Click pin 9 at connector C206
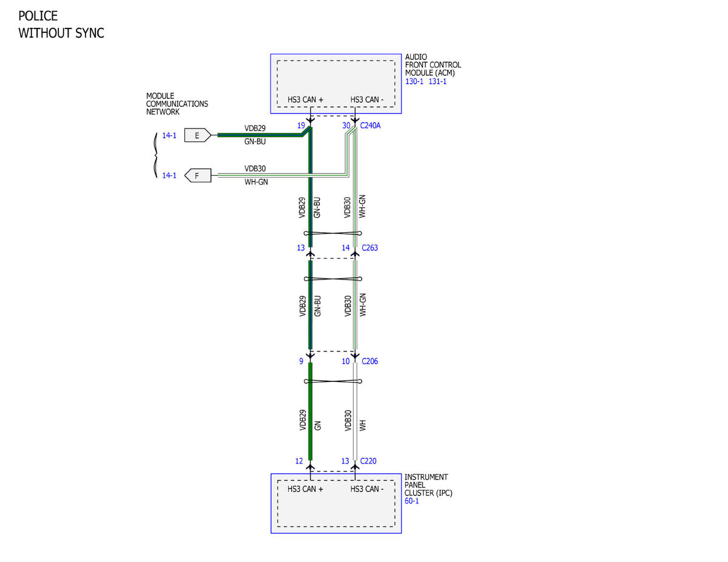Viewport: 728px width, 562px height. 301,361
